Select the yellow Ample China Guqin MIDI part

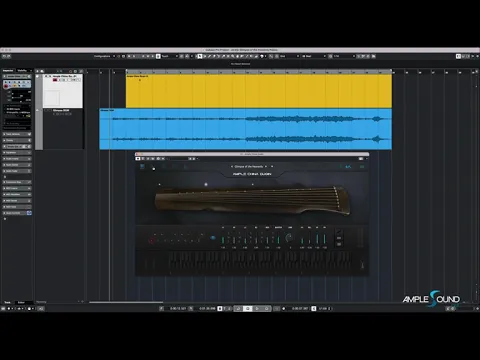[259, 91]
